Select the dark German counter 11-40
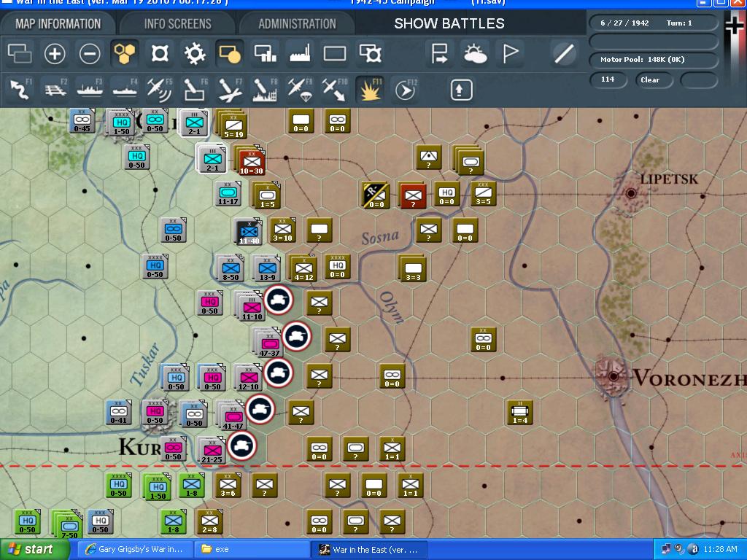Viewport: 747px width, 560px height. [249, 233]
